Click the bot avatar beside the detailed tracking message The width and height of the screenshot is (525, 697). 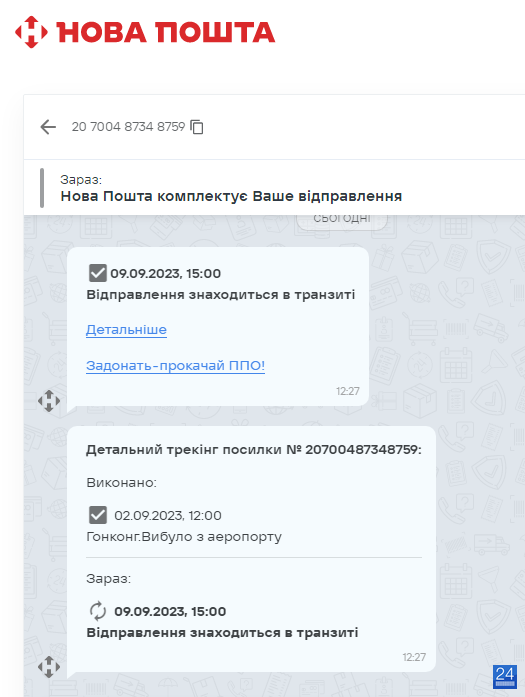click(x=49, y=667)
